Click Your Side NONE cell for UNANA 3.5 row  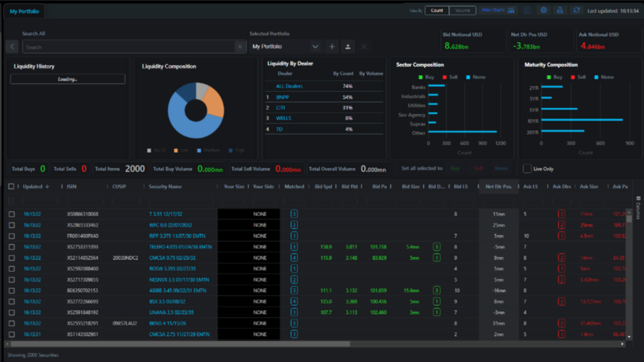[x=260, y=312]
